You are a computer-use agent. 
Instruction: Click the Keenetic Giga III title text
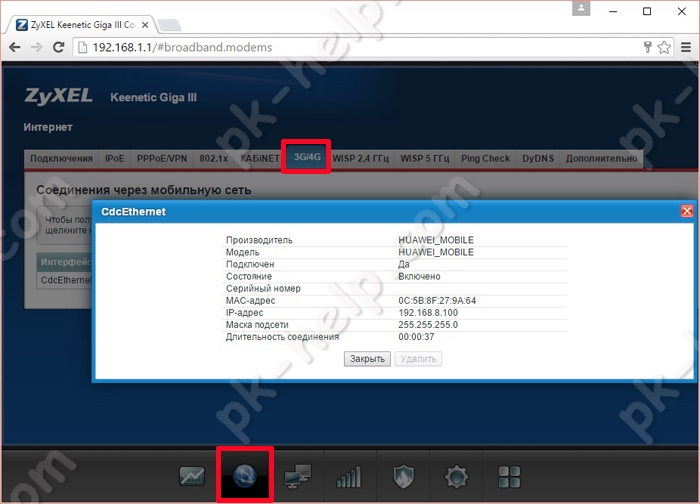[153, 97]
